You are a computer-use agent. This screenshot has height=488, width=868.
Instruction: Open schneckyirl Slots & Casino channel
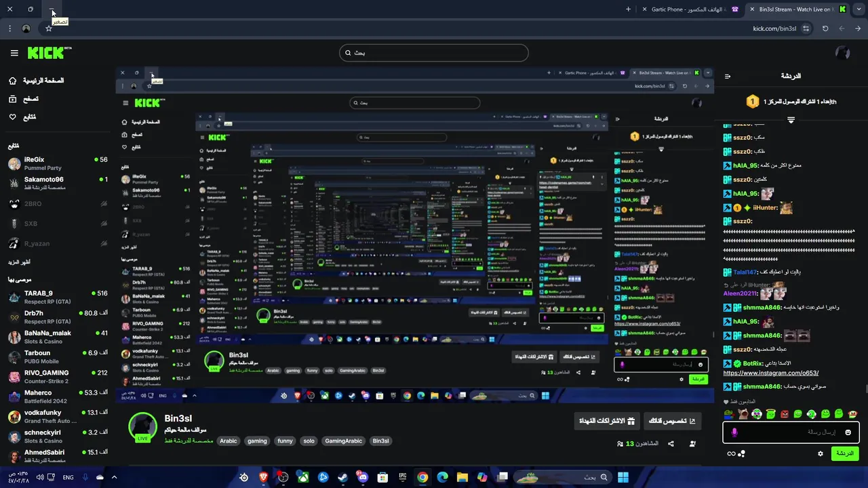57,436
